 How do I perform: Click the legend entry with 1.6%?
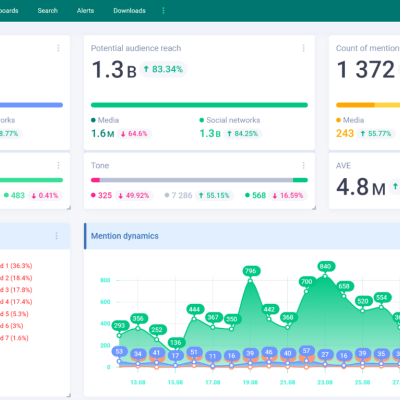click(x=14, y=338)
